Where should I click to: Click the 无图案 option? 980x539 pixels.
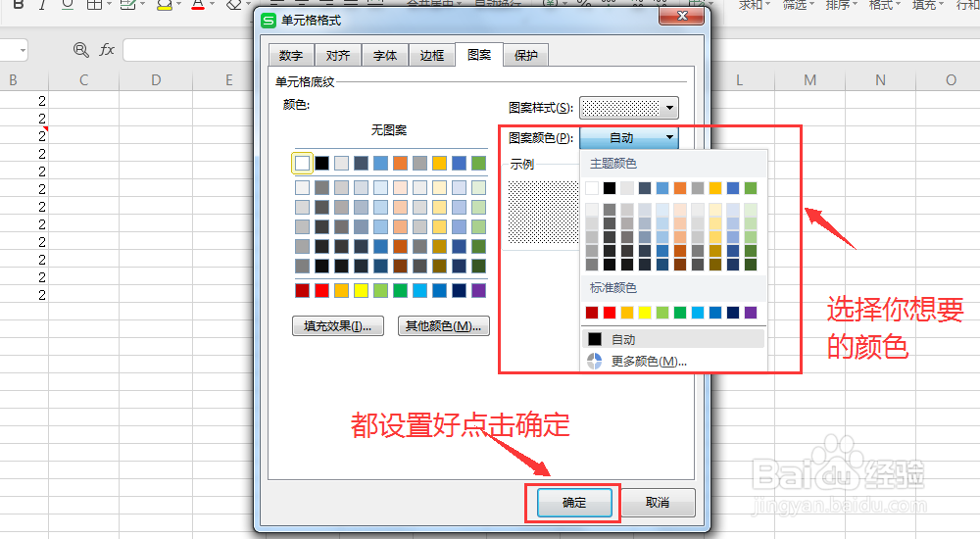pos(389,130)
